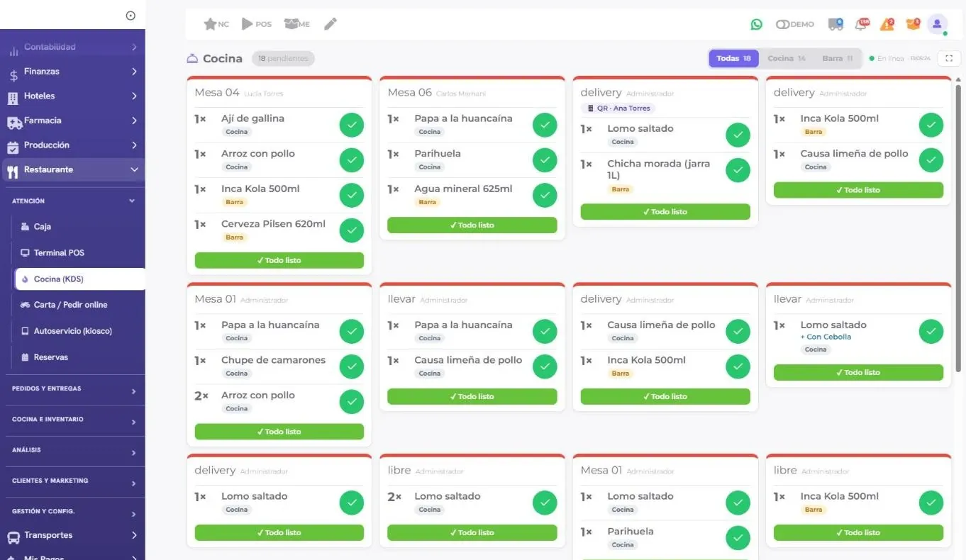Expand the Finanzas menu
This screenshot has height=560, width=966.
[x=72, y=72]
